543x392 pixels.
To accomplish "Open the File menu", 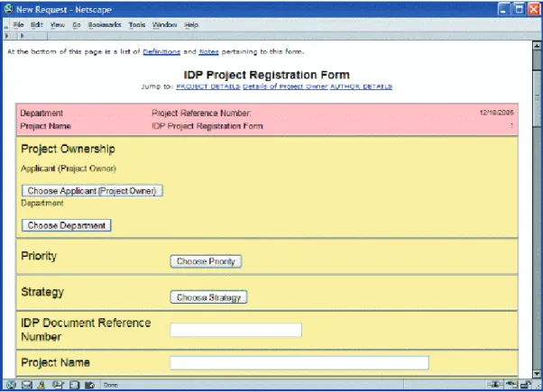I will 18,24.
